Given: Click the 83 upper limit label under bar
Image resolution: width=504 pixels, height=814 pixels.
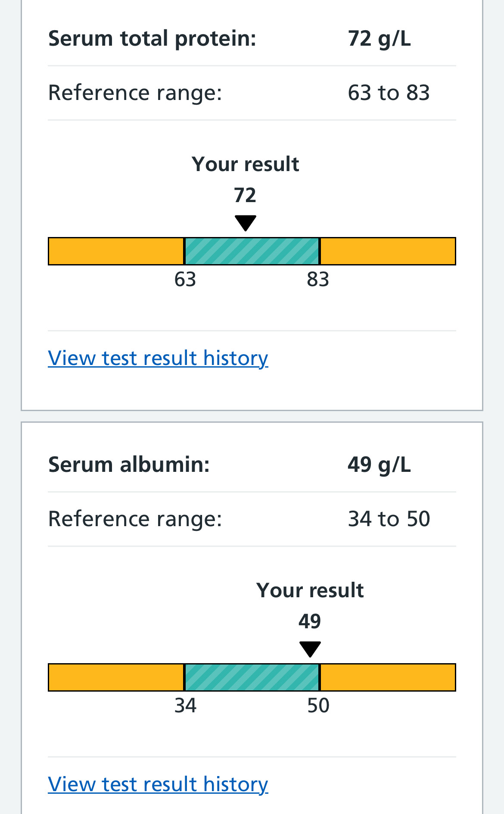Looking at the screenshot, I should [318, 279].
